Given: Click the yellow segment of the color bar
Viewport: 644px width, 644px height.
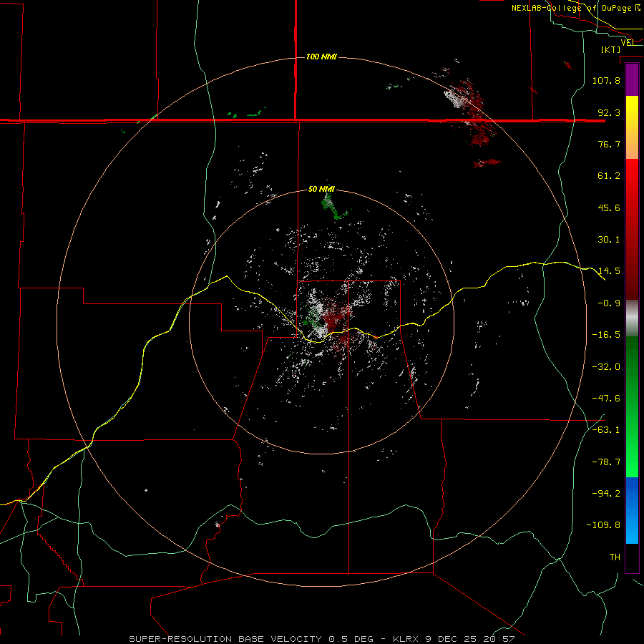Looking at the screenshot, I should point(632,127).
